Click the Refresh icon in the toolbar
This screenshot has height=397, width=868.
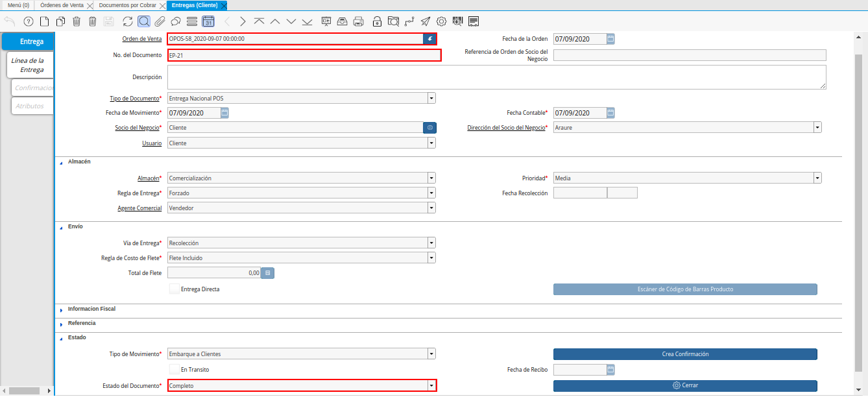pos(128,21)
